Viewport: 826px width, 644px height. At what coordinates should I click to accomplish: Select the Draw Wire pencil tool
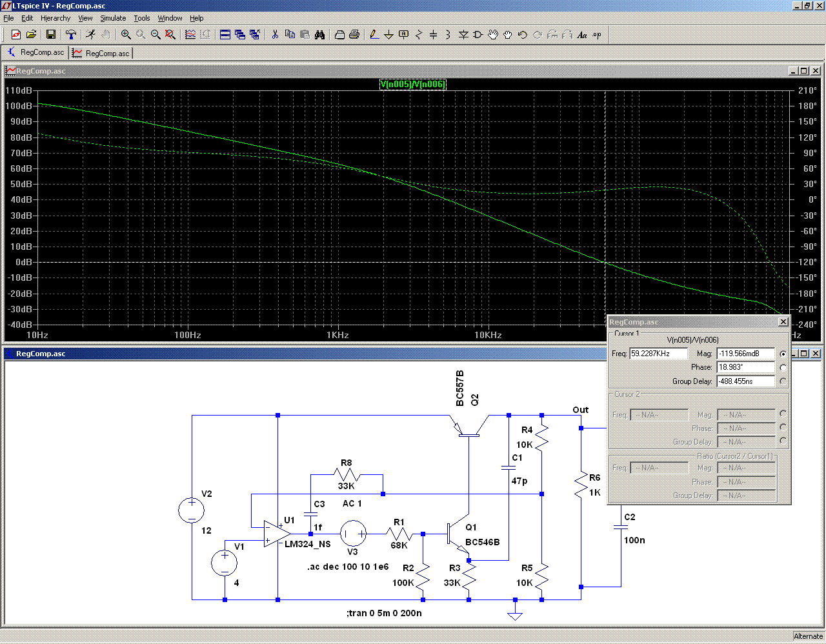pos(374,35)
